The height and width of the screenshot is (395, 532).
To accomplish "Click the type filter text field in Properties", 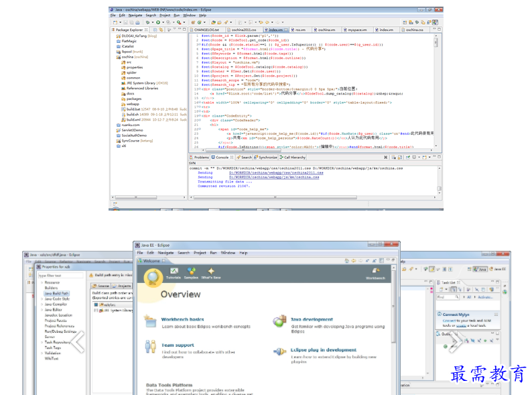I will tap(60, 276).
